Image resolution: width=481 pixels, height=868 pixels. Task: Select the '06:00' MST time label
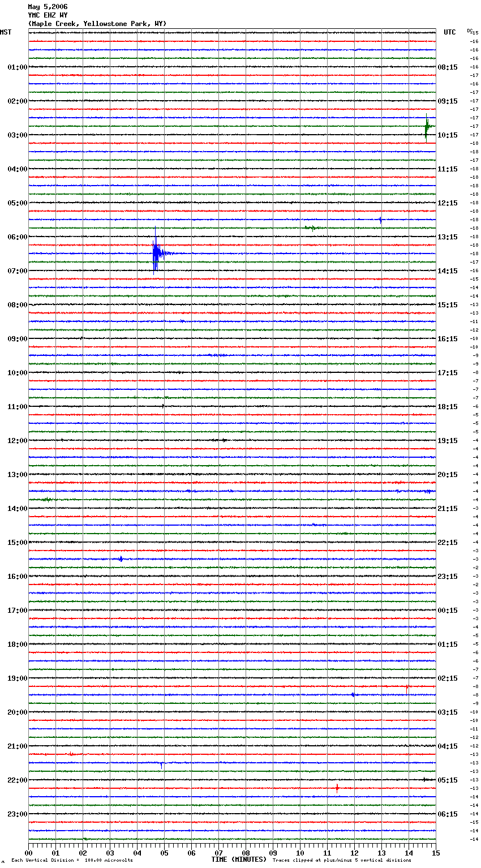point(18,237)
